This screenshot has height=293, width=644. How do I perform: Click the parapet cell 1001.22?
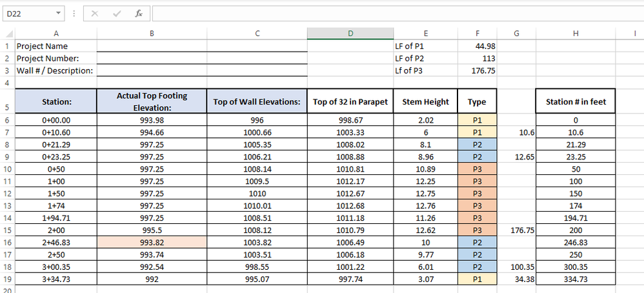tap(350, 267)
